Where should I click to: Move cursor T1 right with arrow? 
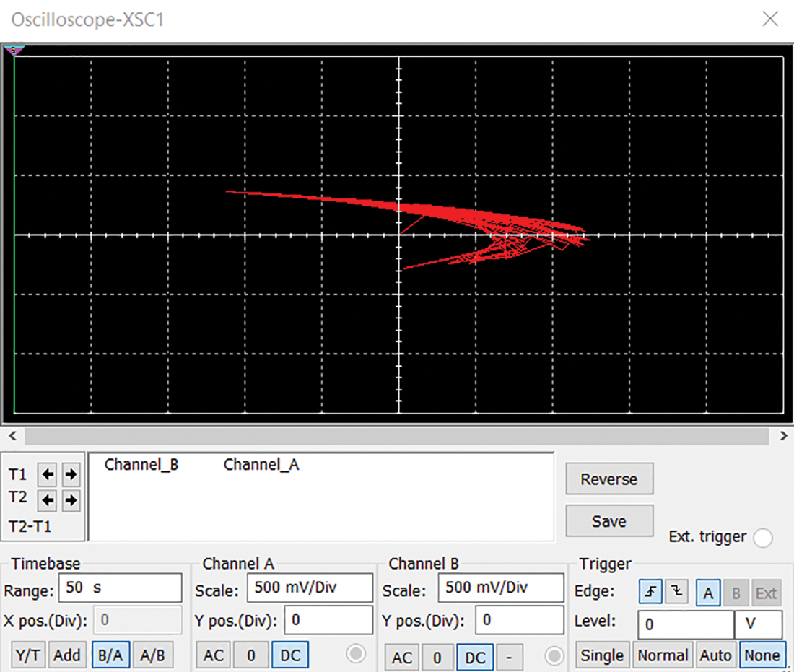pos(71,474)
